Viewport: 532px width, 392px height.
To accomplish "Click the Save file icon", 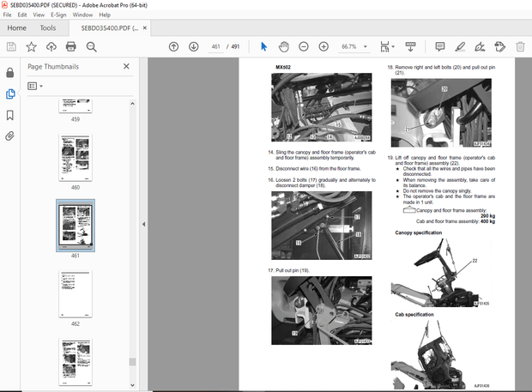I will [11, 46].
